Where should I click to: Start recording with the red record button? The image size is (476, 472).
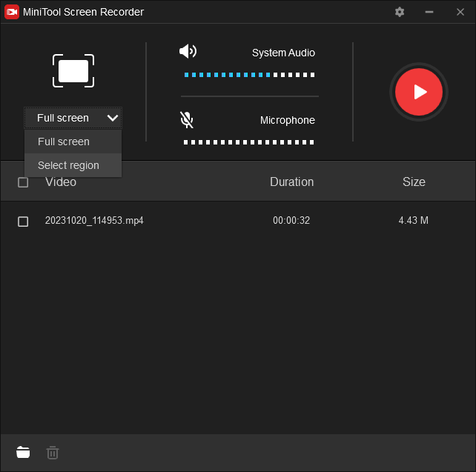coord(419,92)
